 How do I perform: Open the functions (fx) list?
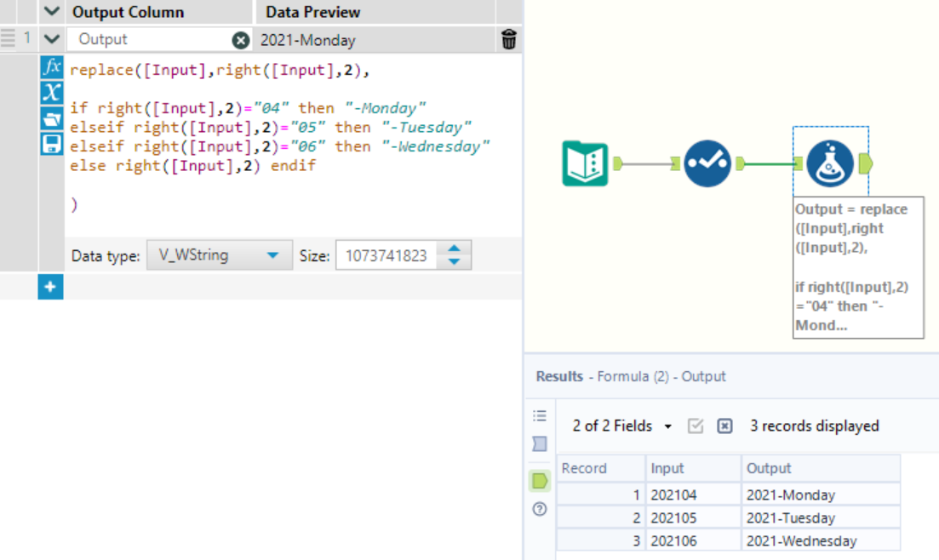52,68
